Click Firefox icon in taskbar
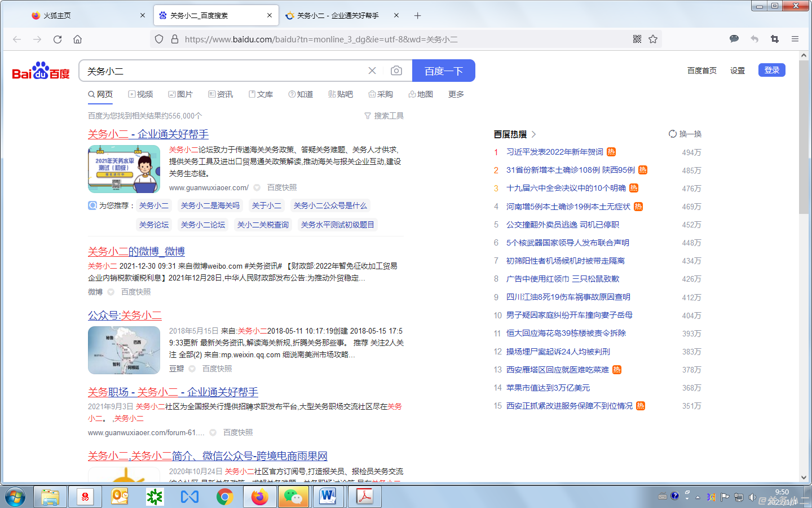 pos(259,497)
